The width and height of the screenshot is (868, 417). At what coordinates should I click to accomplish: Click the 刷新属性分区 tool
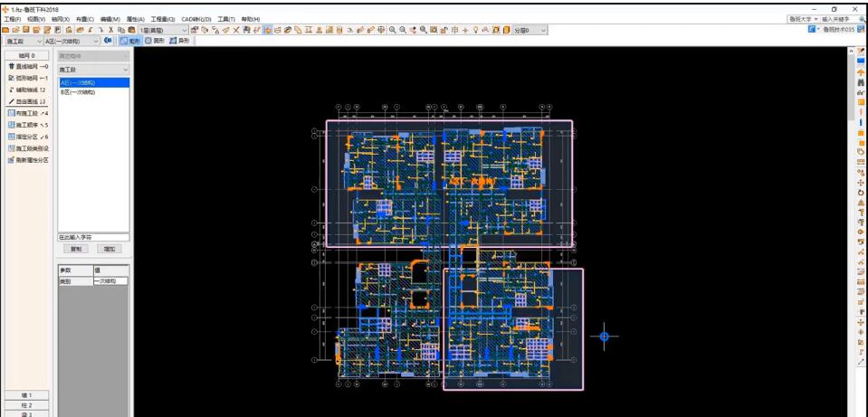pyautogui.click(x=28, y=160)
